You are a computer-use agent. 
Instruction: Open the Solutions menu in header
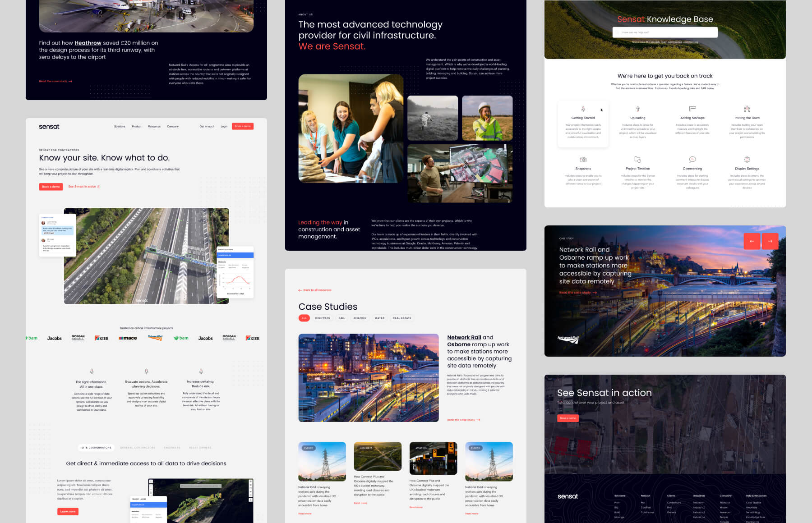point(120,127)
